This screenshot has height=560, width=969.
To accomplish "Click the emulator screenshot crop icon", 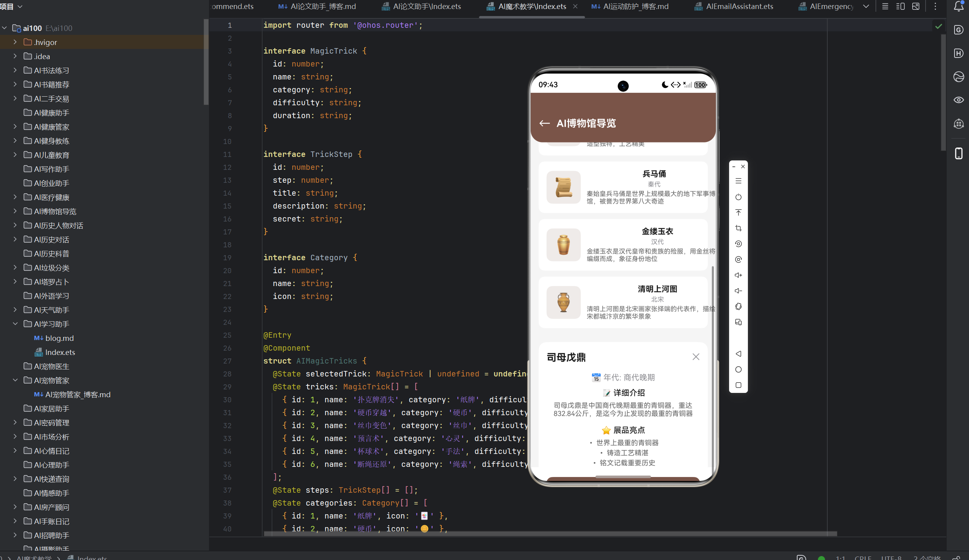I will (738, 228).
